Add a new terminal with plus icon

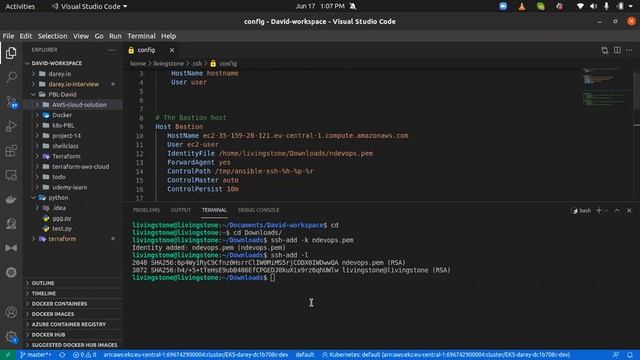(599, 210)
